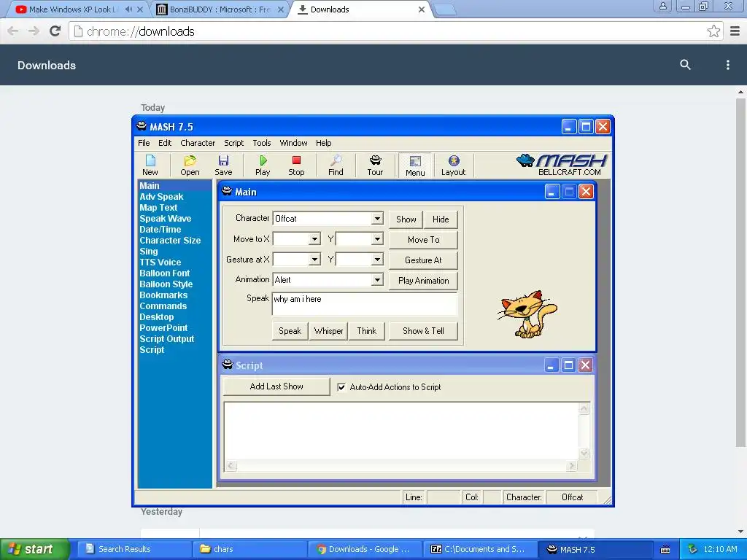Open the Downloads page three-dot menu
Viewport: 747px width, 560px height.
727,65
